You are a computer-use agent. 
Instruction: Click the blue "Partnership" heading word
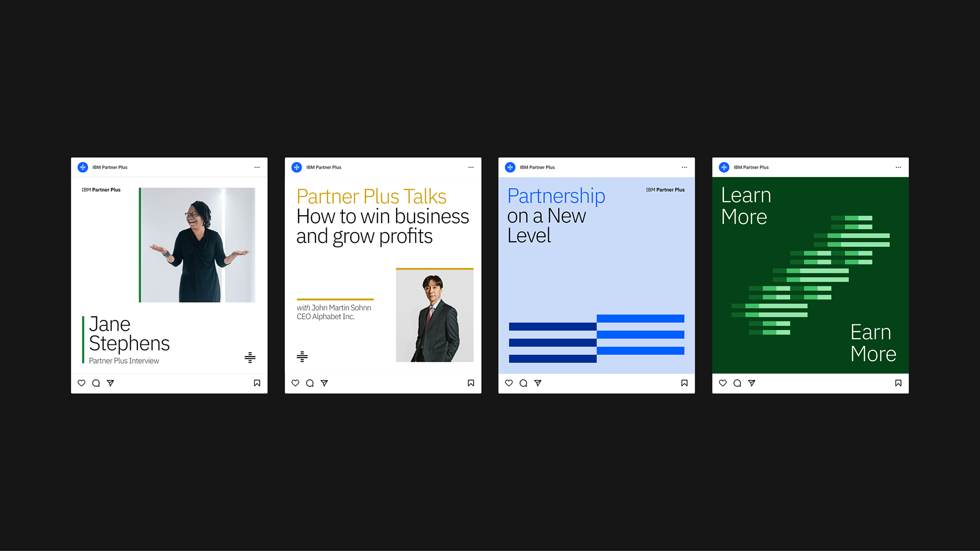(x=556, y=196)
